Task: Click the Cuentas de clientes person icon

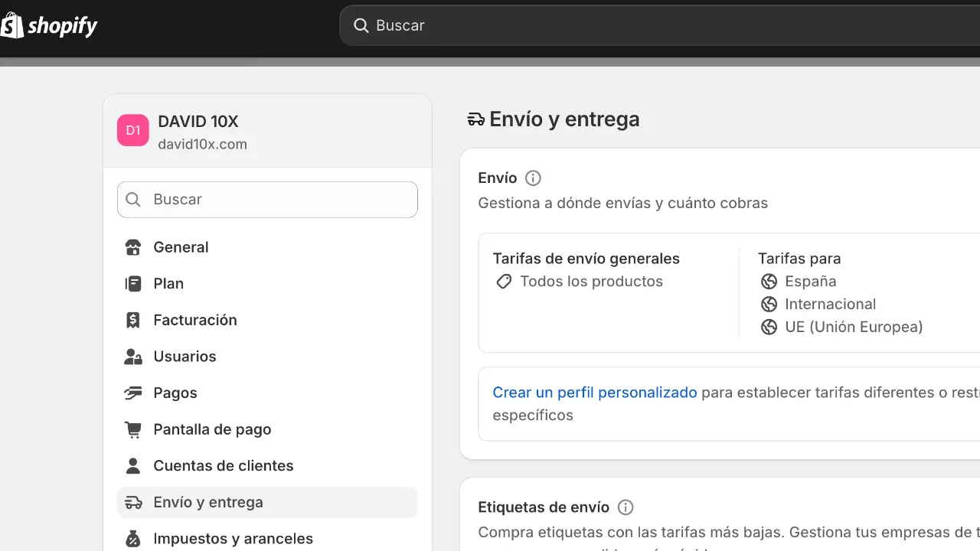Action: [132, 465]
